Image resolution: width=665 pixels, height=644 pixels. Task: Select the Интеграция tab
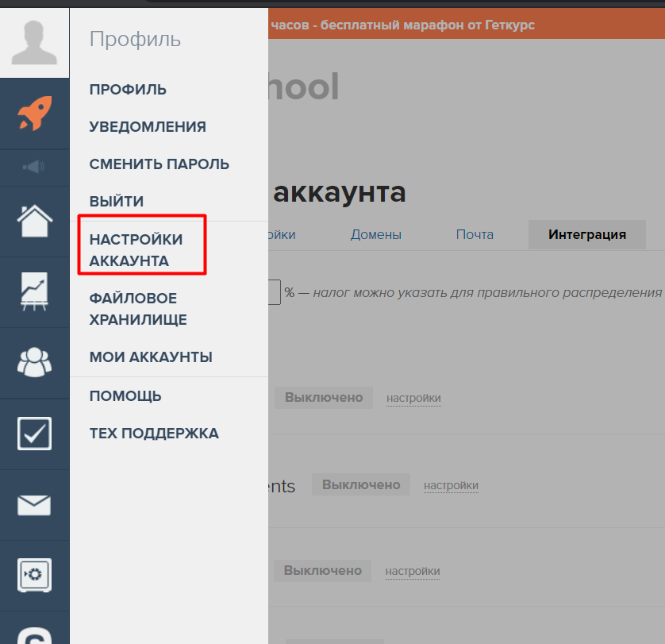[x=587, y=234]
